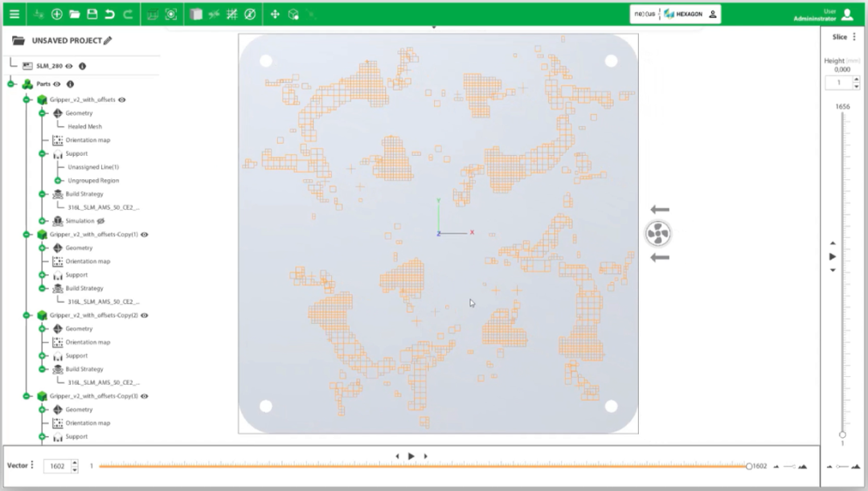
Task: Hide the Parts group with eye icon
Action: coord(57,84)
